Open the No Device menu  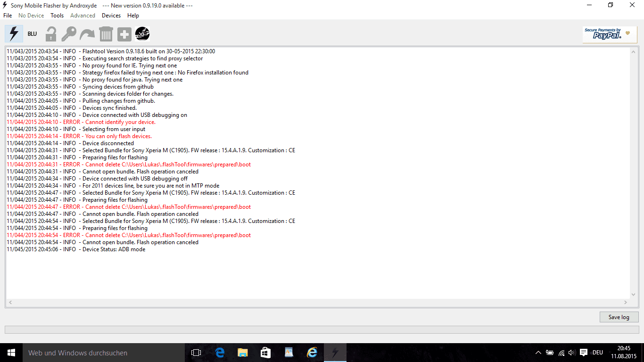(31, 16)
